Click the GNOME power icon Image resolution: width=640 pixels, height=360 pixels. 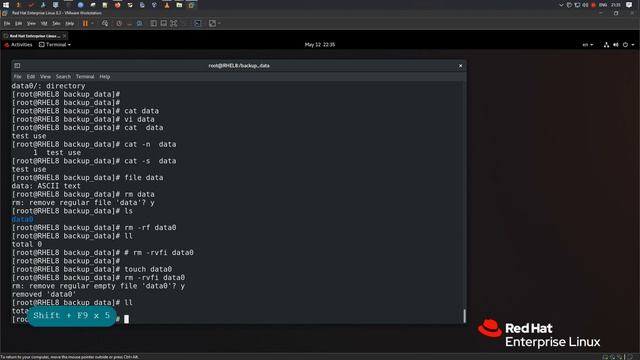(x=625, y=45)
